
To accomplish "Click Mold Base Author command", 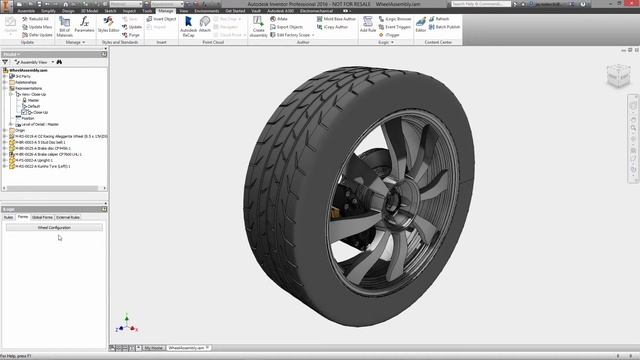I will tap(336, 19).
